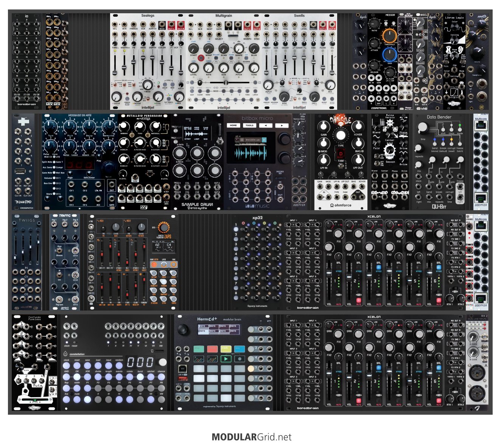Click the "Data Bender" module title
Screen dimensions: 504x445
point(439,117)
